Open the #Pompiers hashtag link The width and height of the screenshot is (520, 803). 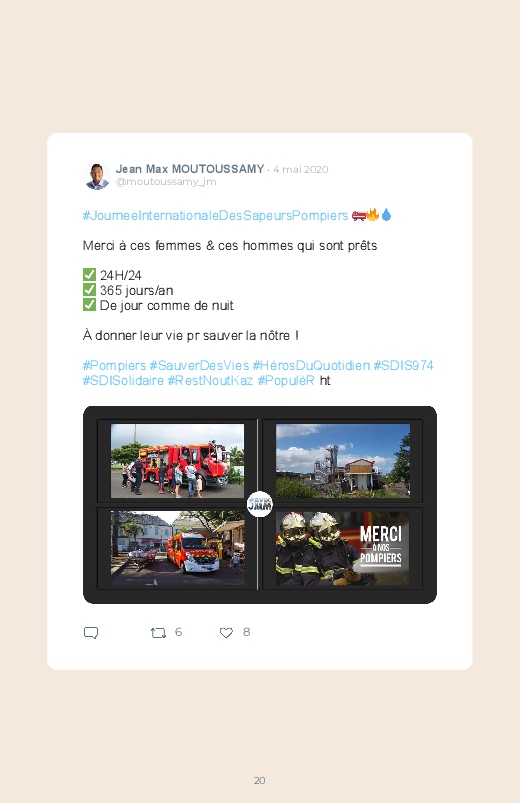[x=114, y=365]
